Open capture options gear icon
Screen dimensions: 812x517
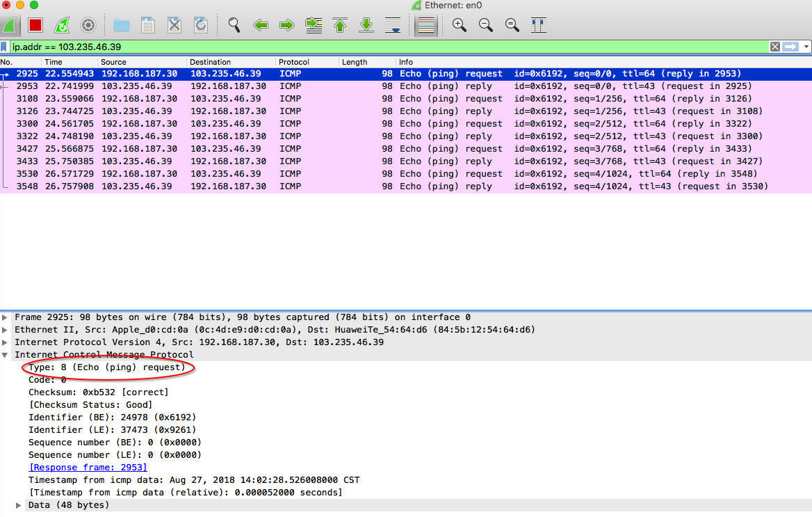(x=88, y=25)
